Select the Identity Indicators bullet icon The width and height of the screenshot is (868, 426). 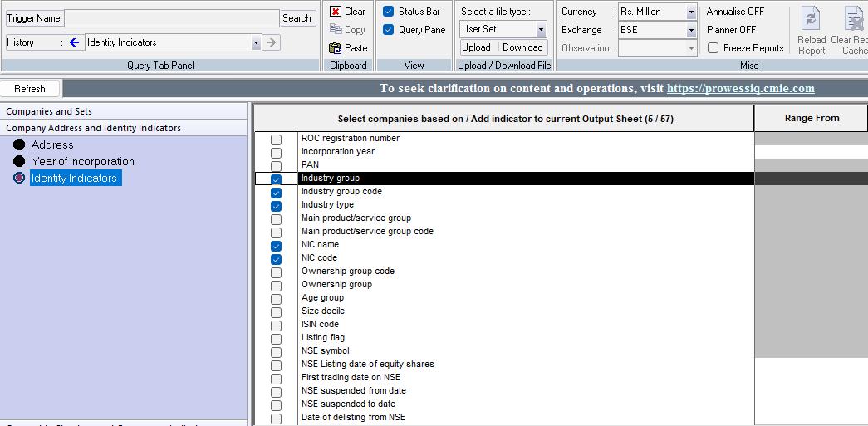click(x=19, y=178)
